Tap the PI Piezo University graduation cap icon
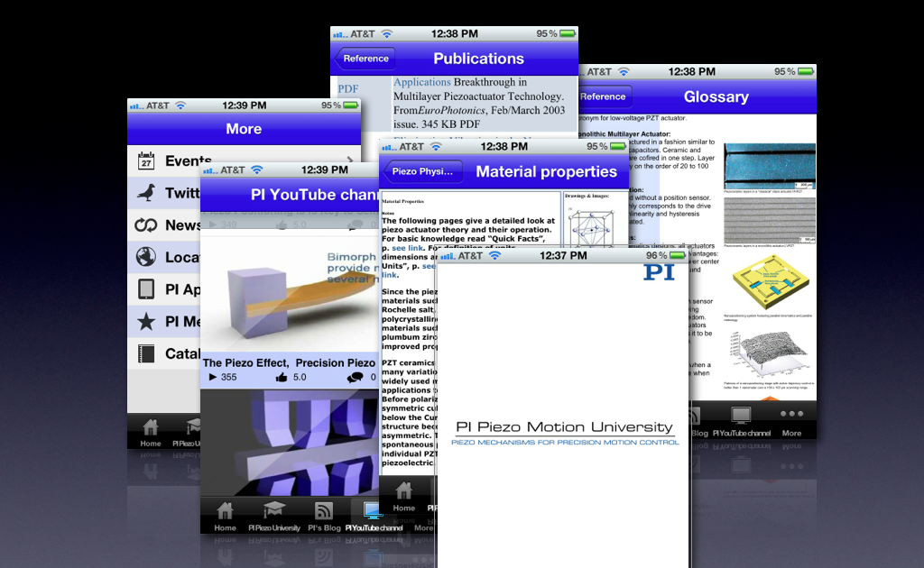This screenshot has width=924, height=568. [273, 508]
